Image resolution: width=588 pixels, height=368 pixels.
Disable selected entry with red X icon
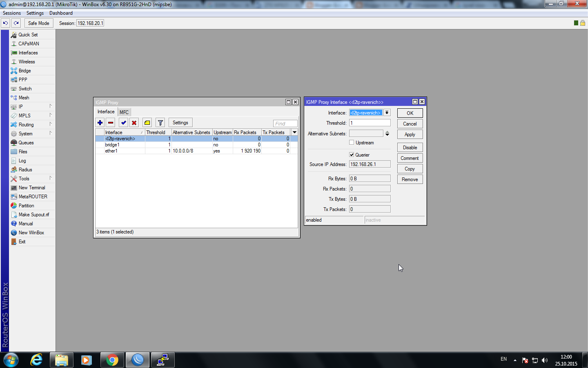[134, 123]
